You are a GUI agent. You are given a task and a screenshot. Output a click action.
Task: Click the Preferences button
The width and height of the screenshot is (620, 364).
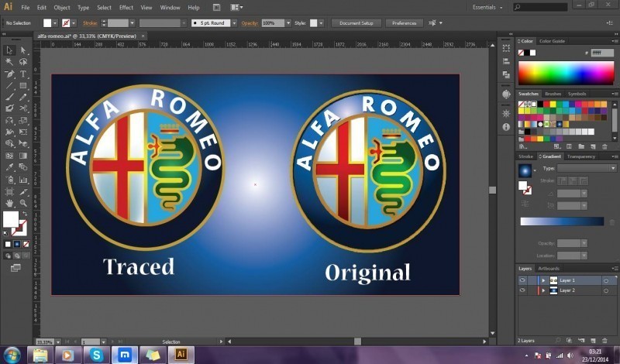pyautogui.click(x=404, y=23)
